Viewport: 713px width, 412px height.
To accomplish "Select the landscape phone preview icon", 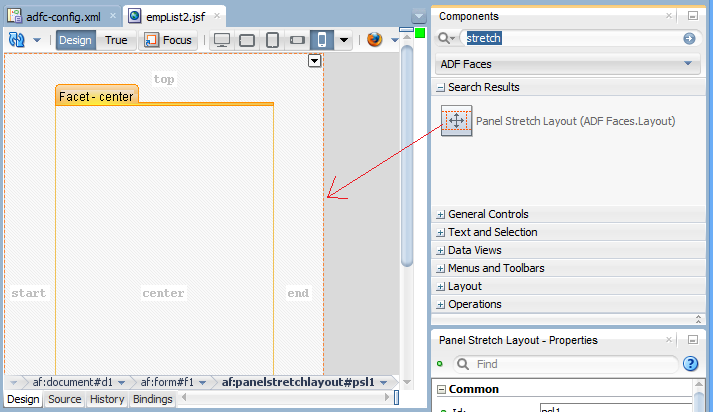I will click(297, 40).
